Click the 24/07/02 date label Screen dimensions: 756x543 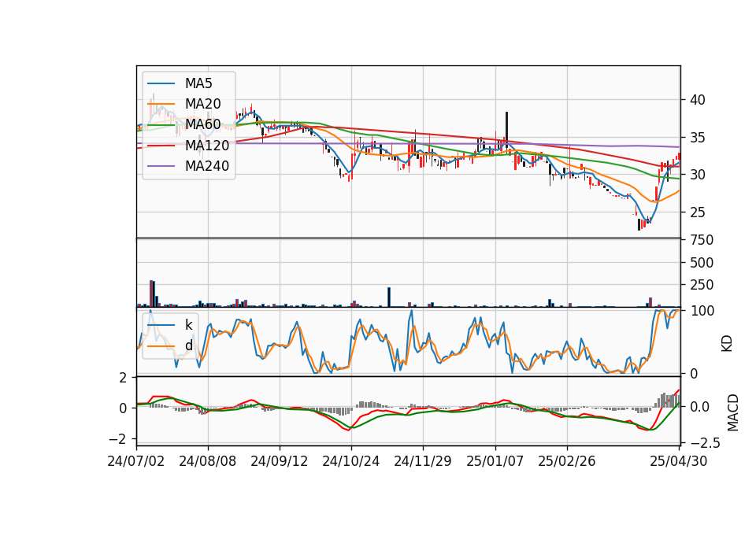[x=136, y=461]
